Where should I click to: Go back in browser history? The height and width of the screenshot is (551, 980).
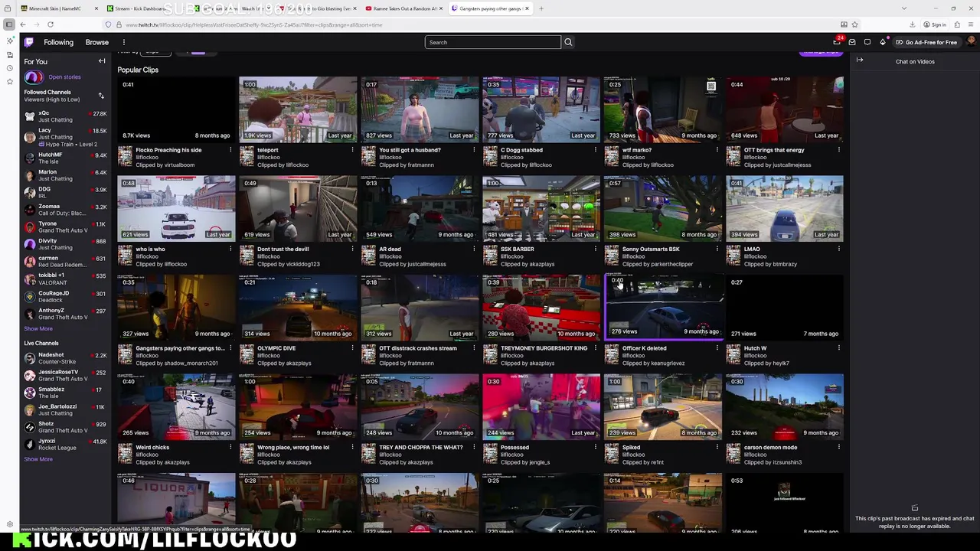[x=23, y=24]
